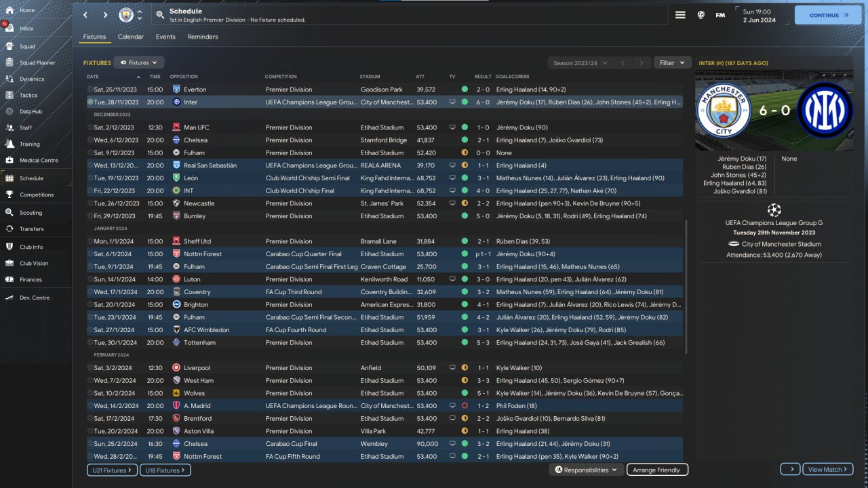Open the Finances screen
Screen dimensions: 868x488
(31, 280)
